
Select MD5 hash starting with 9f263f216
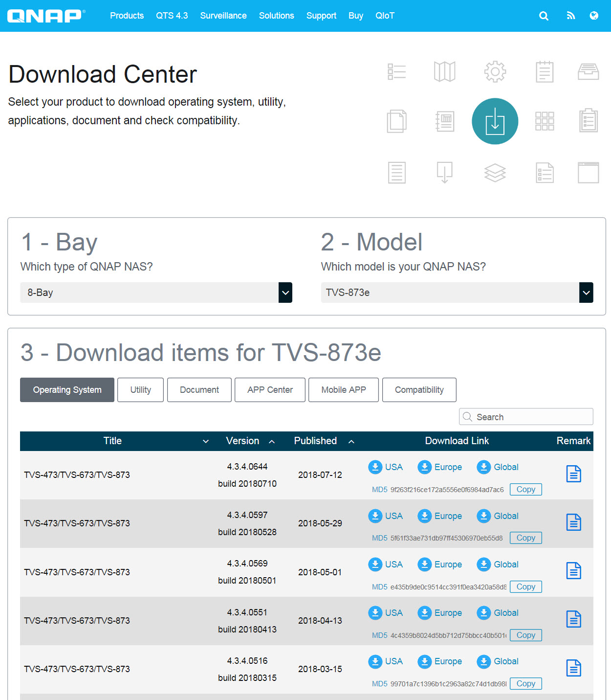click(x=447, y=490)
